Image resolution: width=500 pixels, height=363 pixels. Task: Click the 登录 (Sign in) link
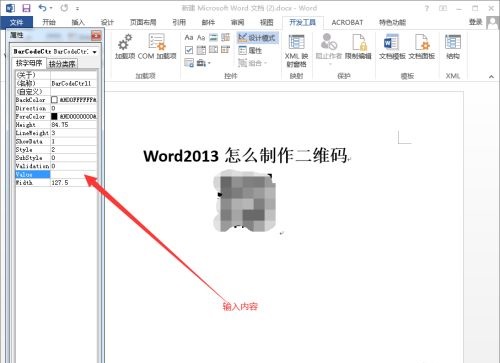[x=476, y=22]
